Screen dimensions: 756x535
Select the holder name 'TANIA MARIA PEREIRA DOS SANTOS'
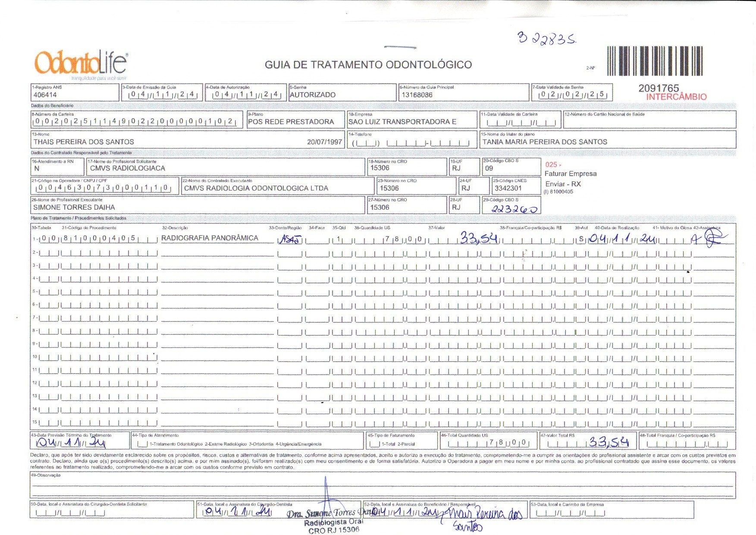[x=545, y=142]
